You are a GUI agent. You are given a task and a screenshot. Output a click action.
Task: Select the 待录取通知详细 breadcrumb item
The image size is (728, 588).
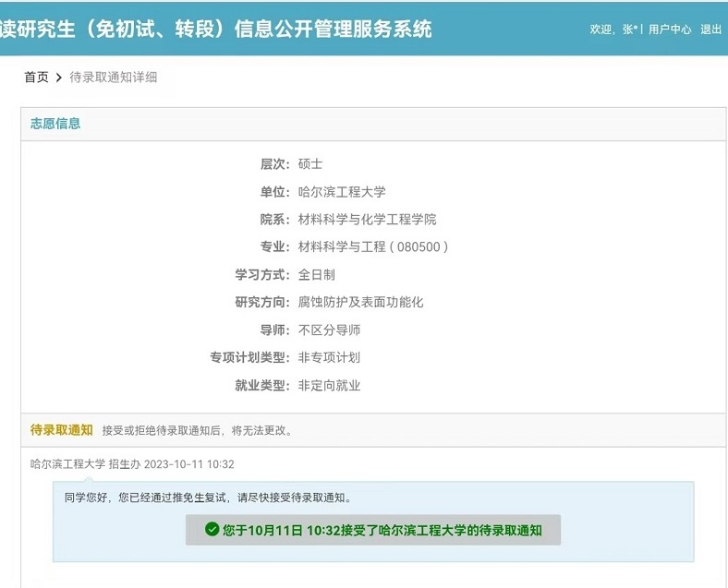coord(114,78)
